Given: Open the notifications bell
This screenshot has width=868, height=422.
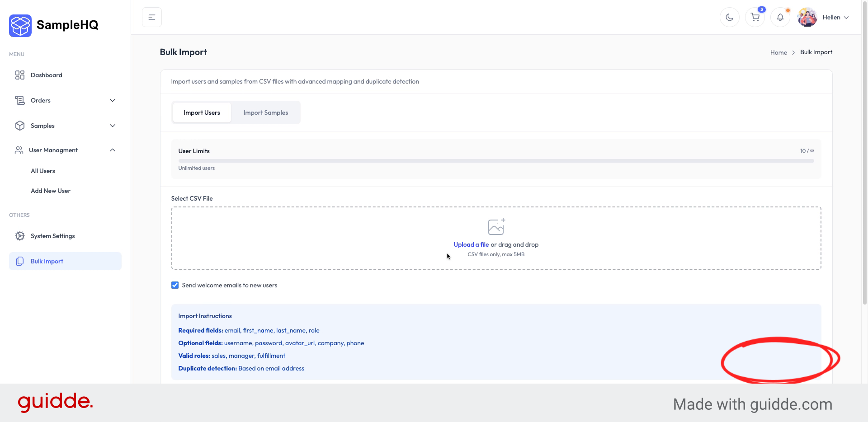Looking at the screenshot, I should pyautogui.click(x=780, y=17).
